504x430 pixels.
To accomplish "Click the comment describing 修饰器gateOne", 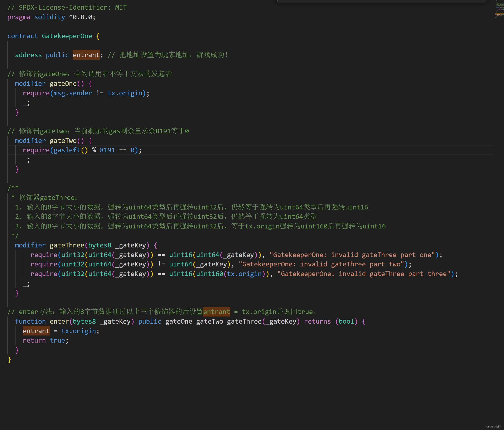I will coord(89,74).
